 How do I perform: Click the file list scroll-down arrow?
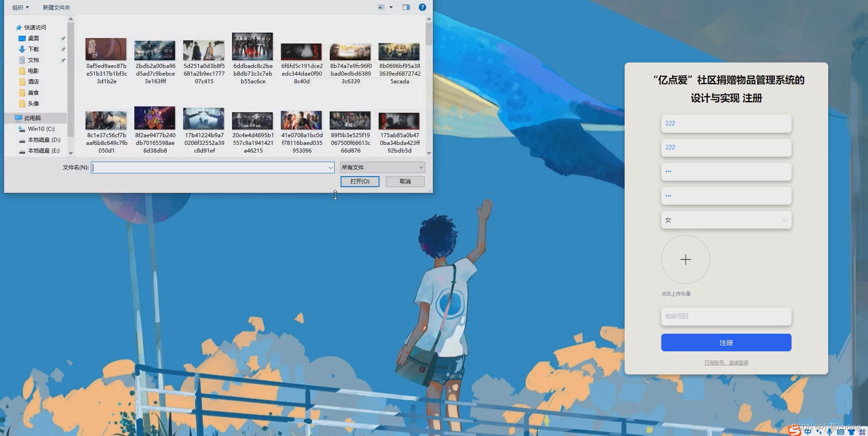pos(429,153)
